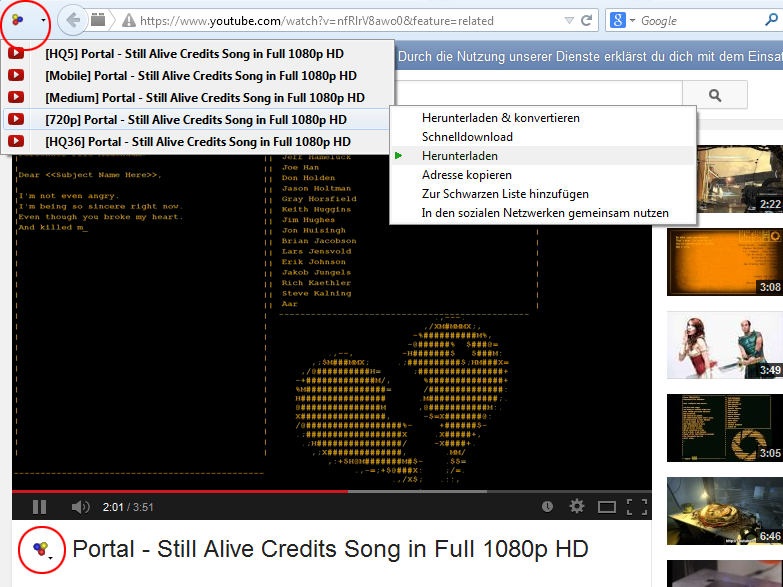Click DownloadHelper icon beside video title
The image size is (783, 587).
click(42, 549)
